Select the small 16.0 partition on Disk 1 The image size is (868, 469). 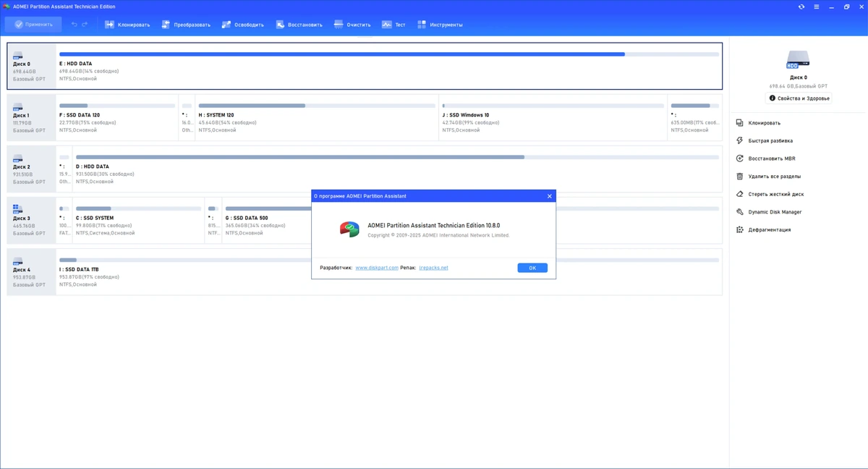pos(187,117)
